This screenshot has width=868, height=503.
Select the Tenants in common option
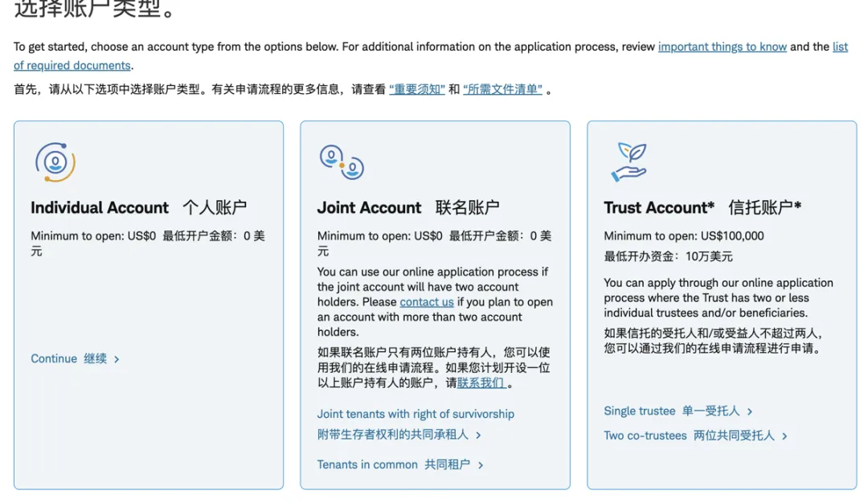coord(400,464)
